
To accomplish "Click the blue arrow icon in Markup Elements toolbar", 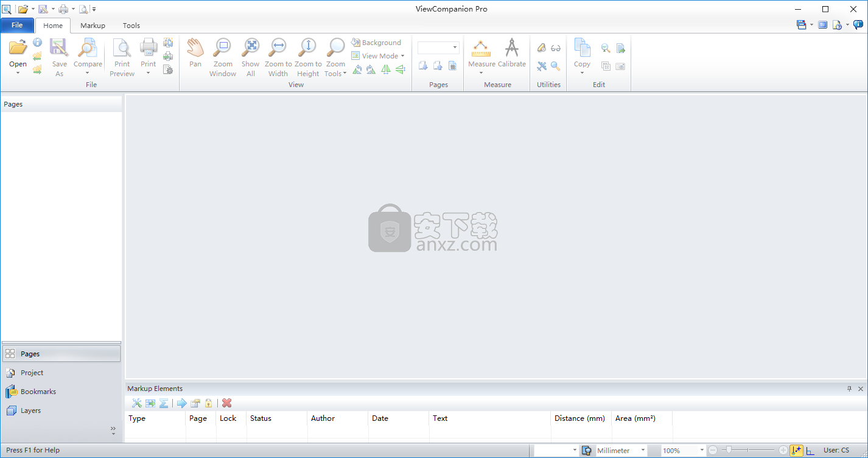I will [181, 403].
